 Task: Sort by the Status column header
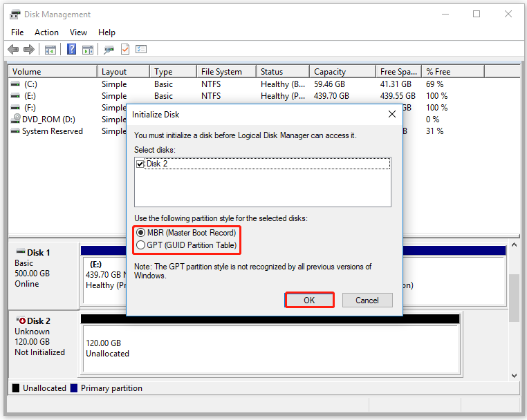[x=283, y=72]
